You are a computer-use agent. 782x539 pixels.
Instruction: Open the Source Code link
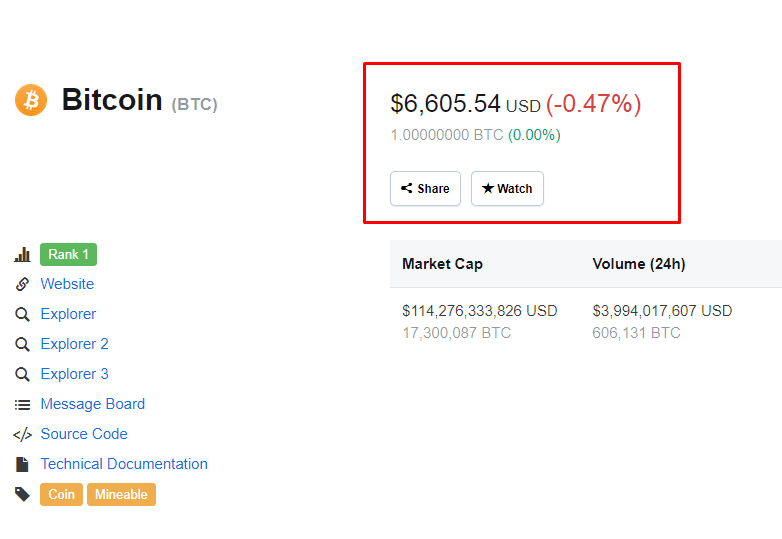[84, 434]
